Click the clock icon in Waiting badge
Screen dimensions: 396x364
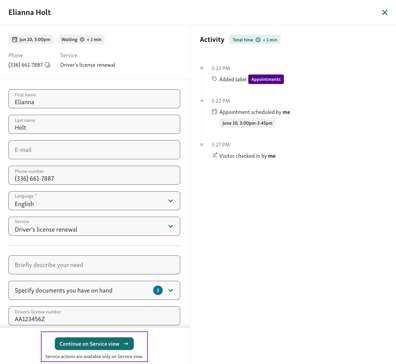[82, 39]
